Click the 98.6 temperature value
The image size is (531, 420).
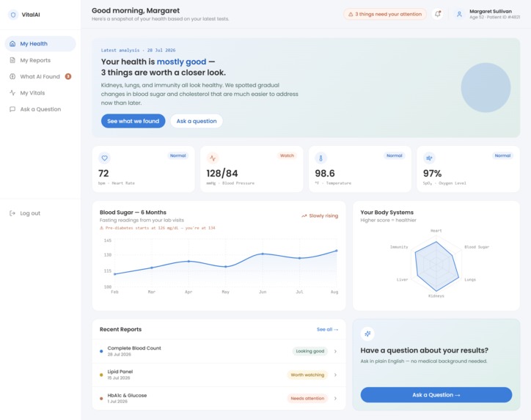click(x=325, y=173)
